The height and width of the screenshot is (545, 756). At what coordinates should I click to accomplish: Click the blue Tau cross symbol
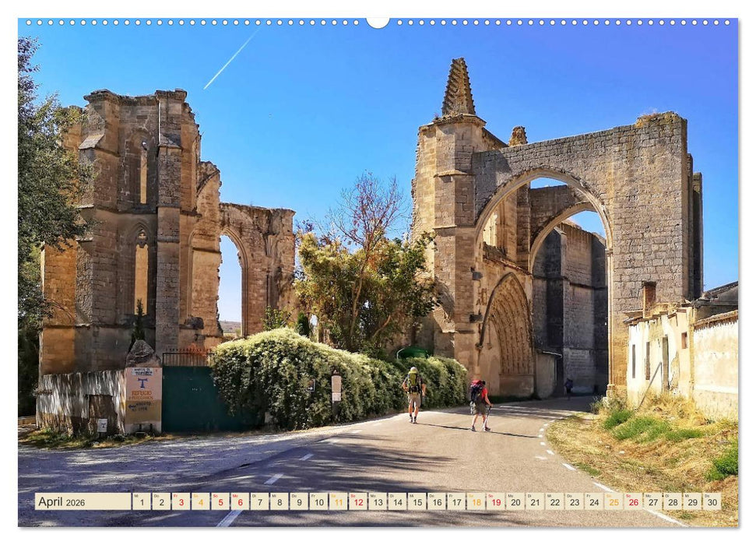(x=142, y=383)
